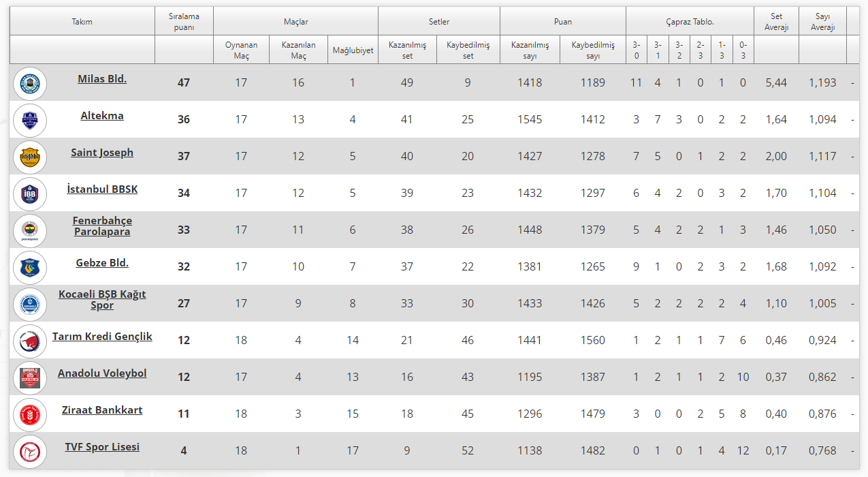Follow the Gebze Bld. team link
This screenshot has width=868, height=477.
click(x=102, y=263)
